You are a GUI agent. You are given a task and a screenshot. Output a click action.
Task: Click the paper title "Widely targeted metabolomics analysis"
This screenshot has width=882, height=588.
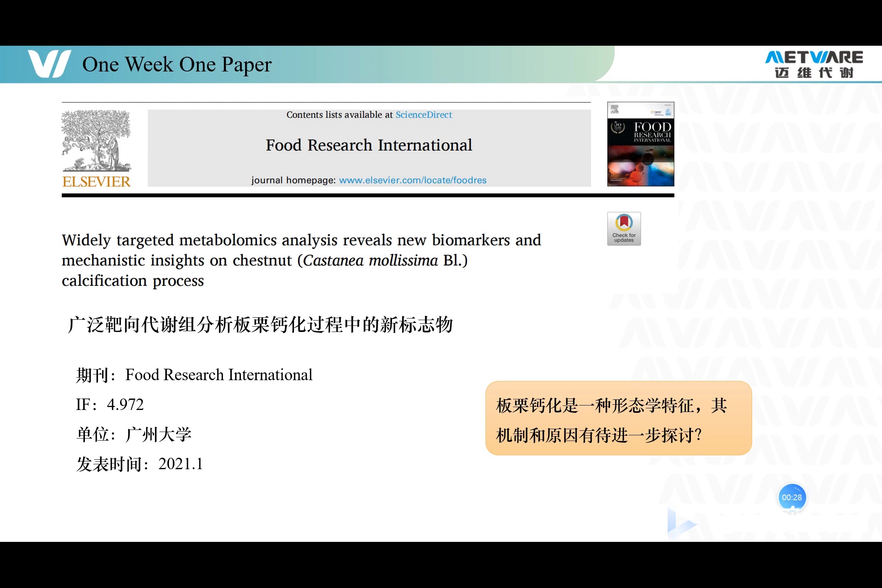pyautogui.click(x=301, y=260)
